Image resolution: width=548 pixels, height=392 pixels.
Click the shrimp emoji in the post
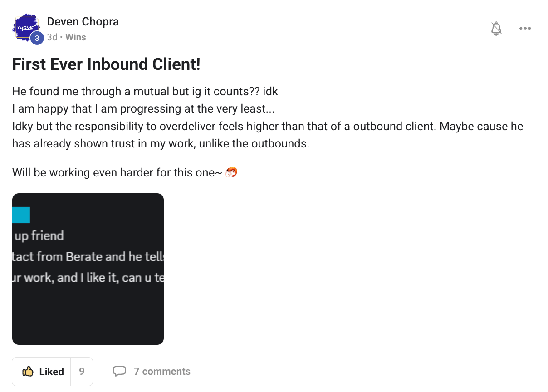click(232, 172)
